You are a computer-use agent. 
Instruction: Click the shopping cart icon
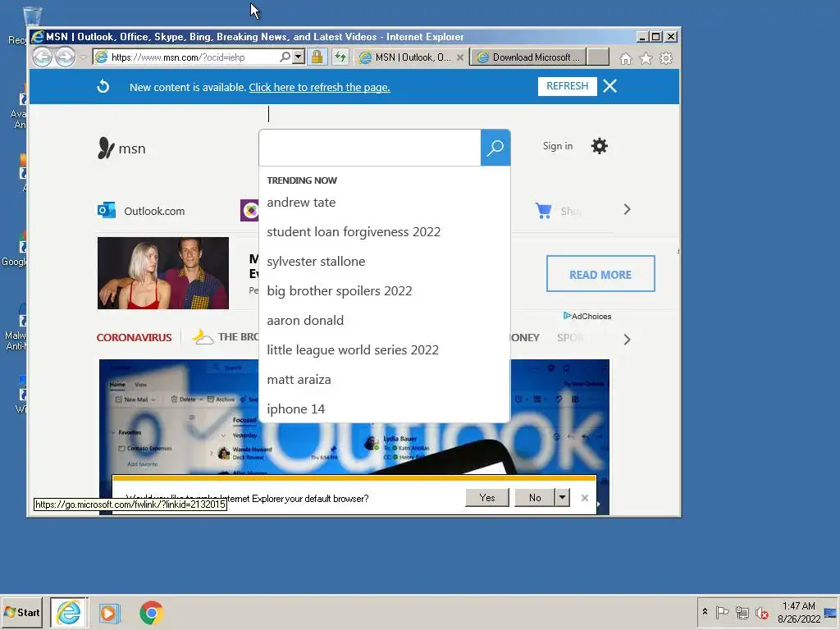tap(543, 211)
